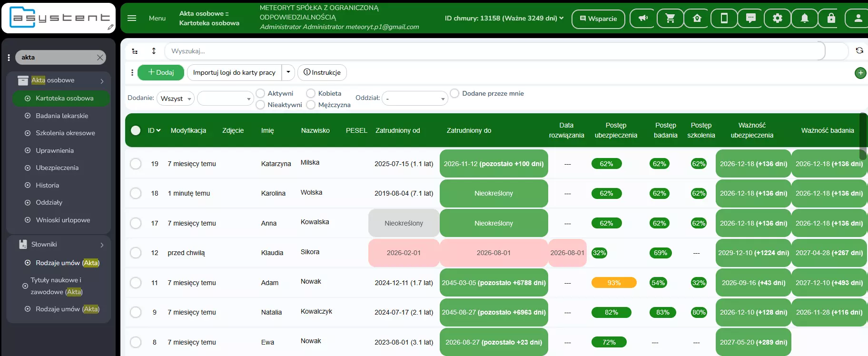This screenshot has width=868, height=356.
Task: Click the Asystent logo
Action: tap(59, 18)
